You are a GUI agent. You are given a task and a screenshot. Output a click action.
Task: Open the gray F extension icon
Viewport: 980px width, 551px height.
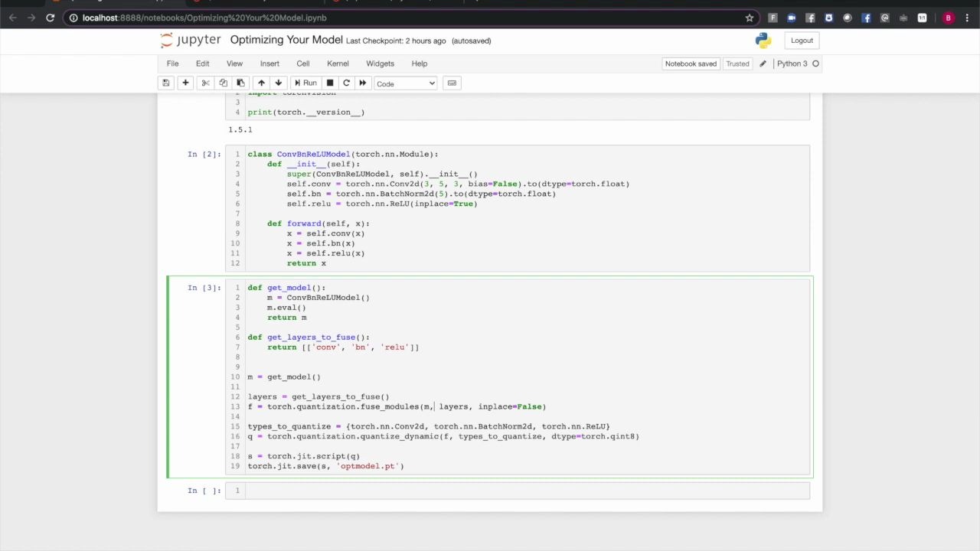tap(773, 18)
